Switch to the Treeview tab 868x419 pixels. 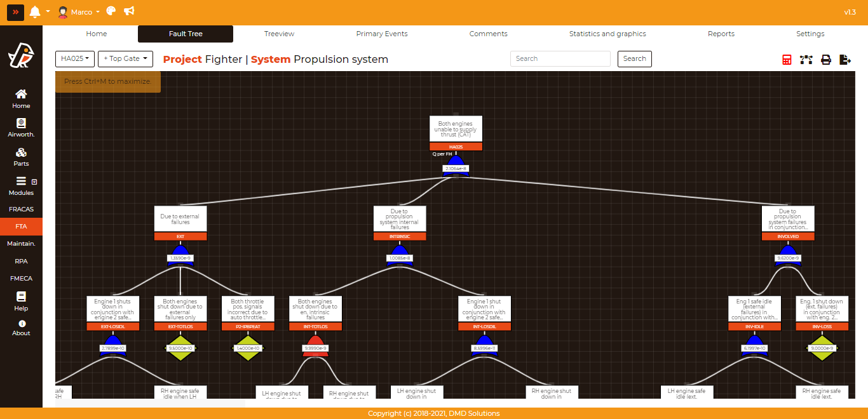pyautogui.click(x=279, y=34)
